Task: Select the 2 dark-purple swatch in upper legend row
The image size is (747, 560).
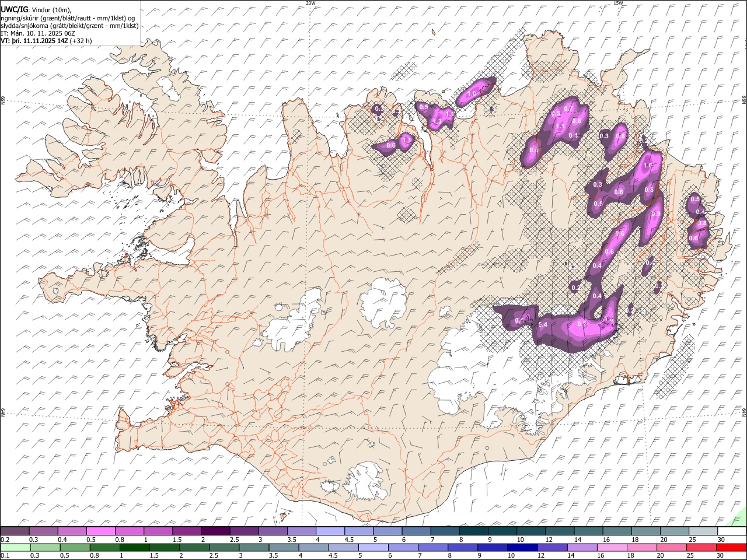Action: 215,531
